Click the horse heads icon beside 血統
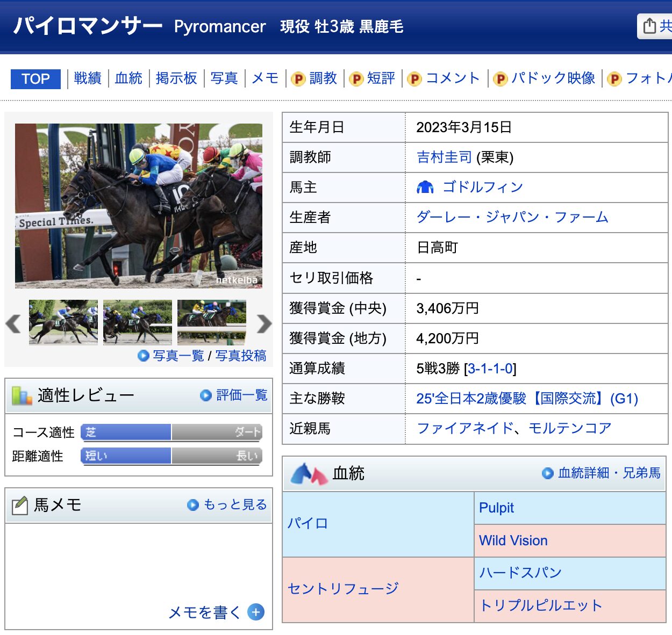This screenshot has height=635, width=672. tap(309, 473)
